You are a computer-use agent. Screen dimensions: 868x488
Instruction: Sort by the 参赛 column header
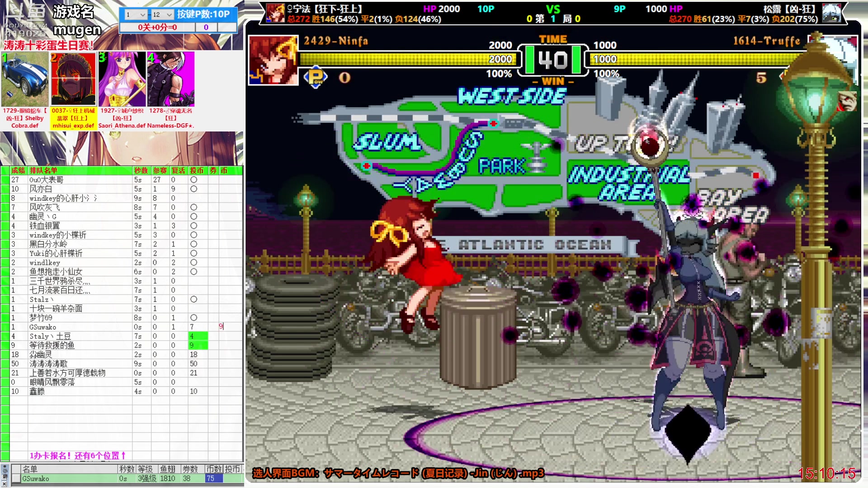[160, 170]
